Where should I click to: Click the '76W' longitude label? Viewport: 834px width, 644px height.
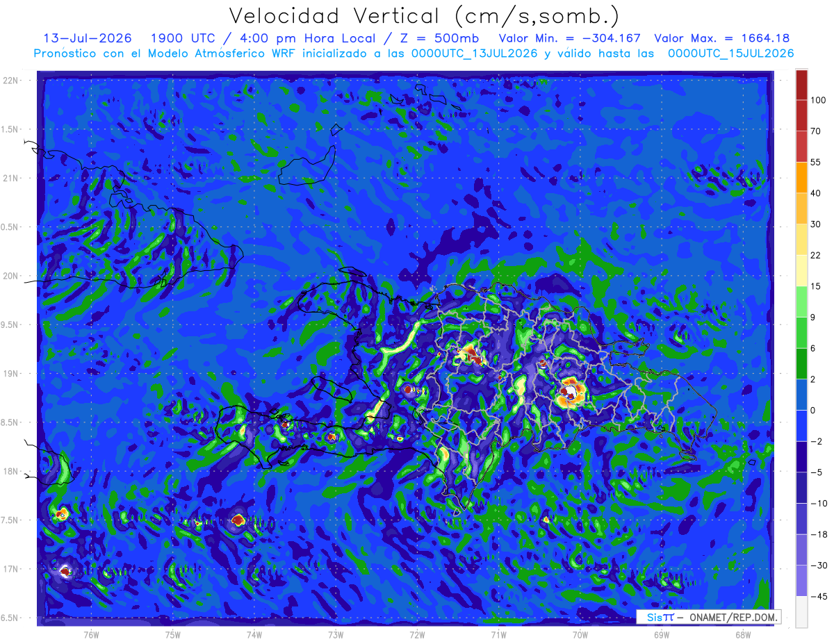(x=91, y=634)
